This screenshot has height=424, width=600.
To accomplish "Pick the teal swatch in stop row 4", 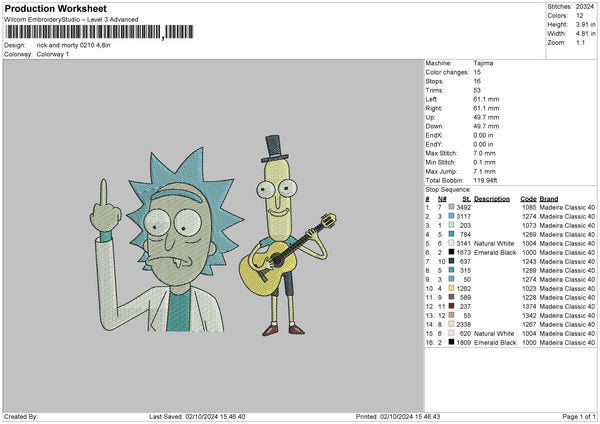I will click(451, 234).
